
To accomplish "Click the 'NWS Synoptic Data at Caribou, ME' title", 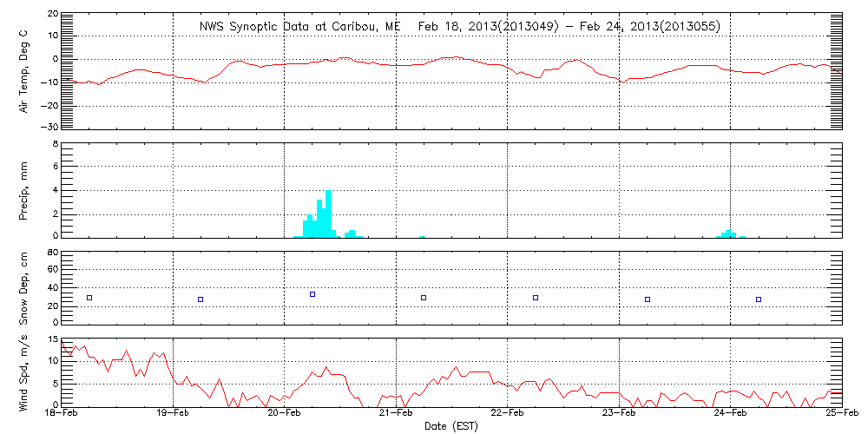I will click(x=300, y=27).
